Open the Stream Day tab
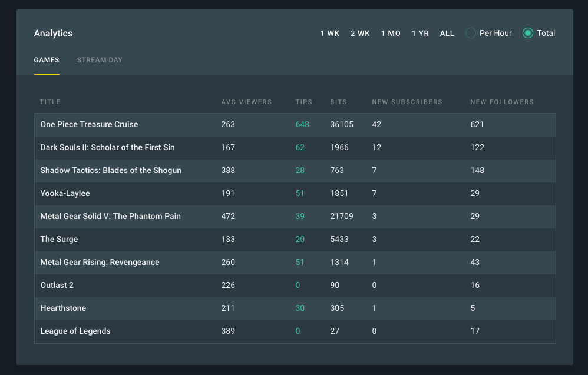Viewport: 588px width, 375px height. click(100, 60)
